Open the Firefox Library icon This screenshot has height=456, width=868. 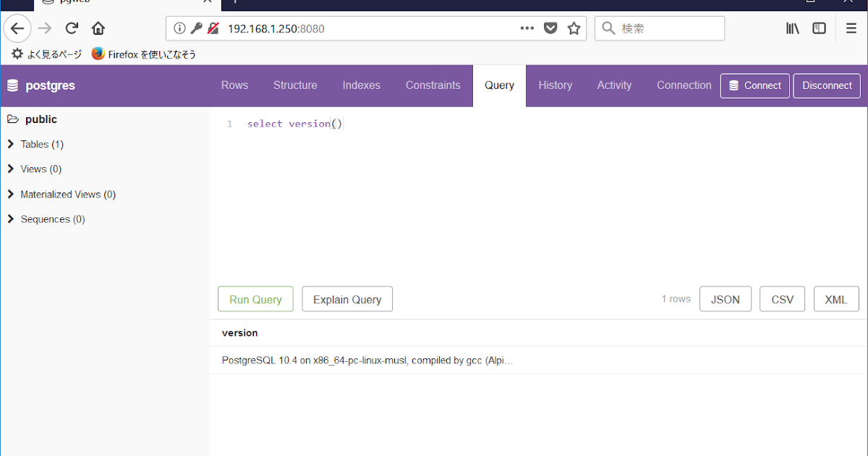coord(793,28)
